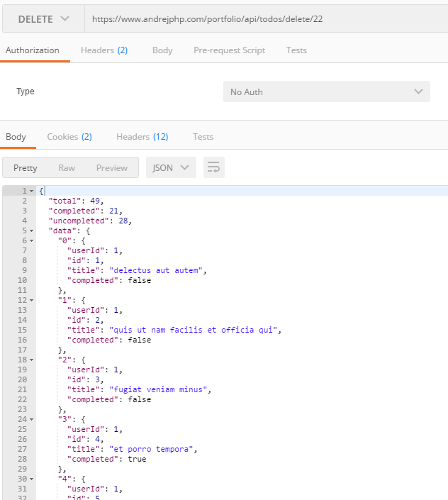Open the JSON format dropdown
448x500 pixels.
(171, 167)
